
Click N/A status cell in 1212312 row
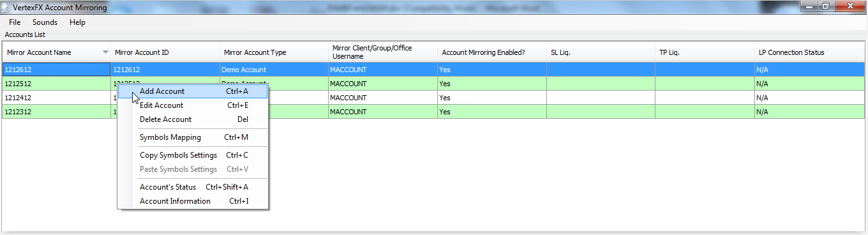(809, 112)
